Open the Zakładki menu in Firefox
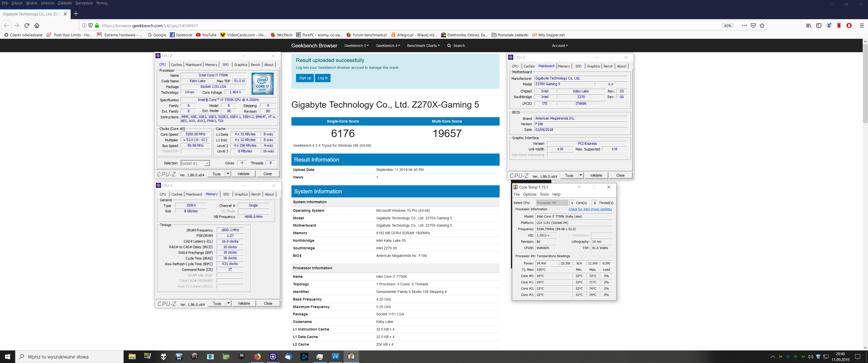Viewport: 868px width, 363px height. point(65,3)
